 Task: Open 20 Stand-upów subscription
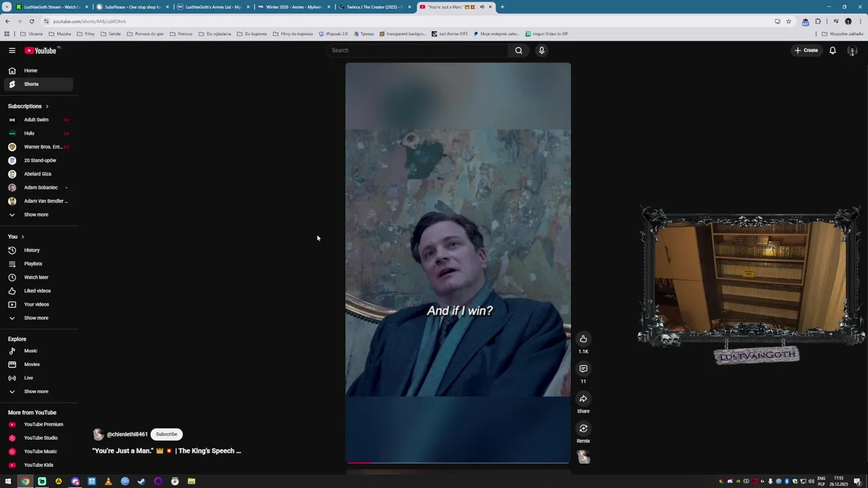pyautogui.click(x=37, y=161)
